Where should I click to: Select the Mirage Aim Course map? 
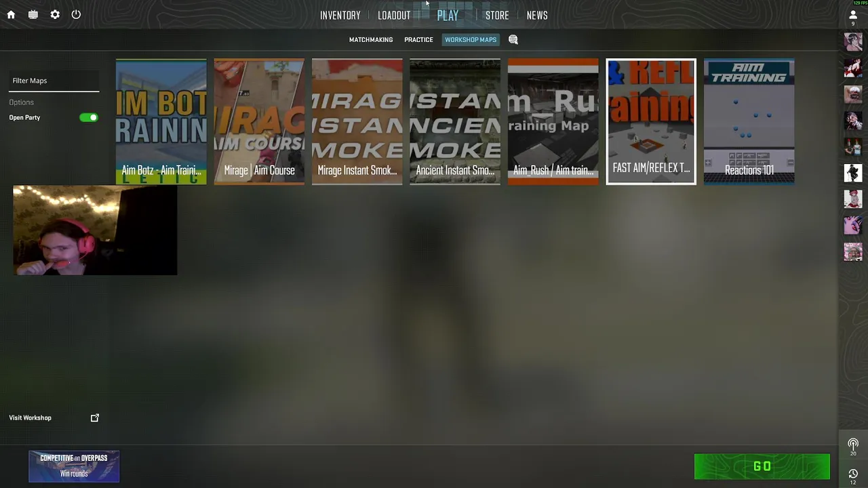(259, 121)
